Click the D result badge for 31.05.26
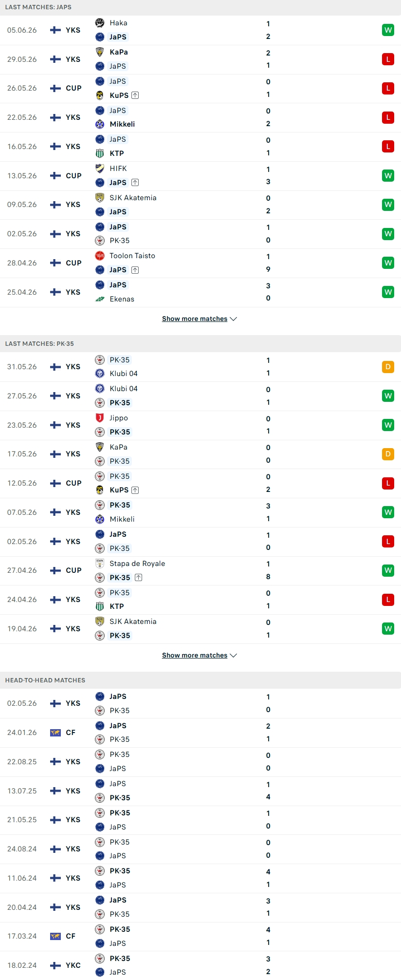The image size is (401, 980). point(388,367)
